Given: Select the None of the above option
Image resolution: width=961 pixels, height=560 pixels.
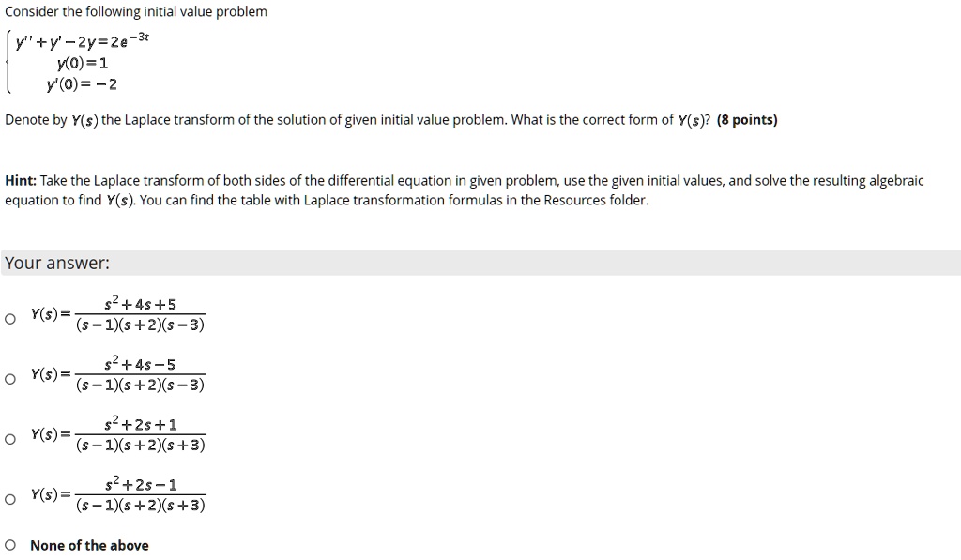Looking at the screenshot, I should click(x=9, y=545).
